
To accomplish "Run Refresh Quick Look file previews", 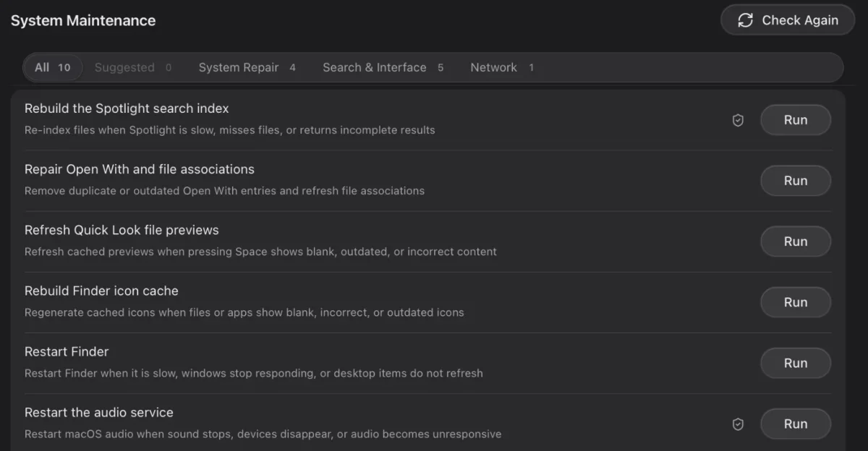I will click(x=796, y=241).
